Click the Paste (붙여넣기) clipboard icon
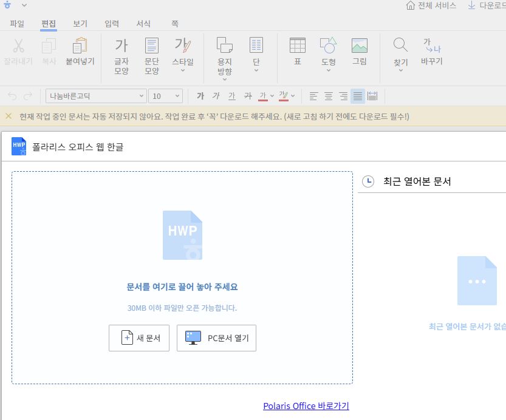 [x=80, y=46]
